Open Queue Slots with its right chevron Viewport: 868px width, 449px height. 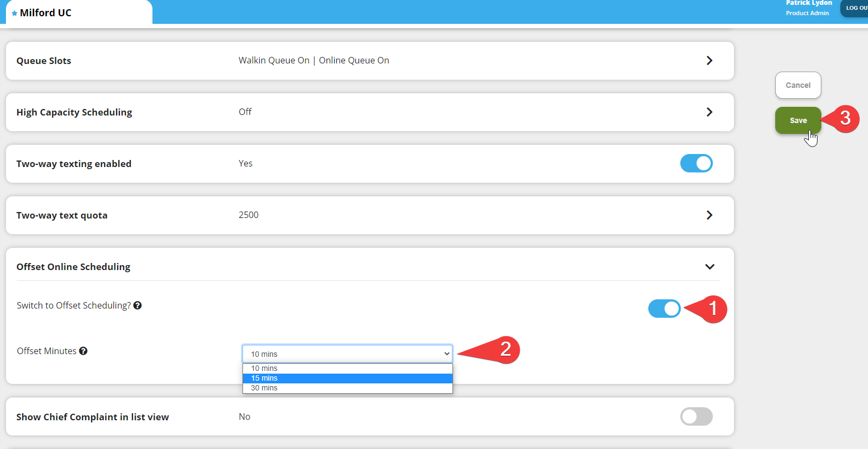[x=709, y=61]
